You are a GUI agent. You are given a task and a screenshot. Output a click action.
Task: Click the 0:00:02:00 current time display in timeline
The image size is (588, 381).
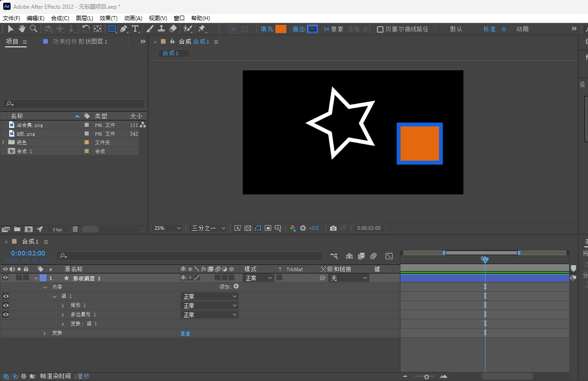(28, 253)
